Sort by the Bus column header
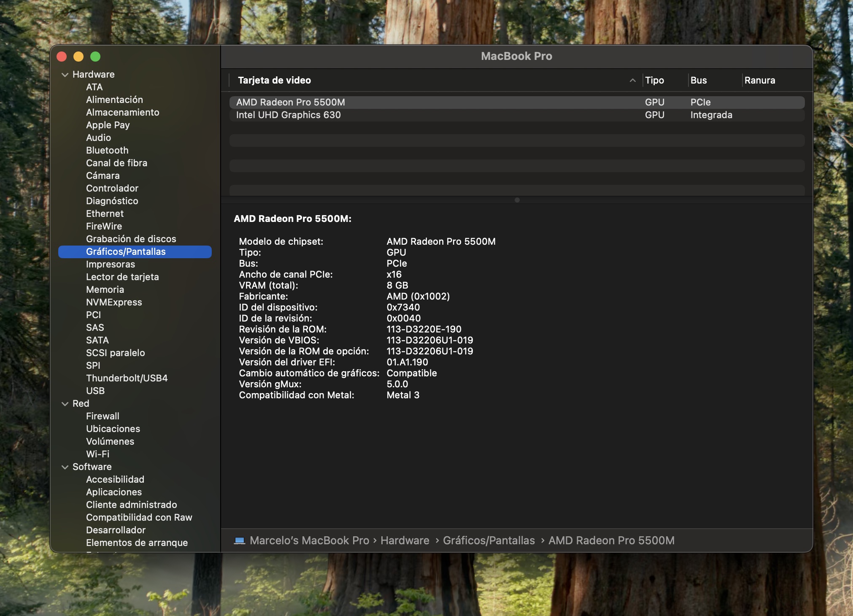Viewport: 853px width, 616px height. [x=699, y=80]
